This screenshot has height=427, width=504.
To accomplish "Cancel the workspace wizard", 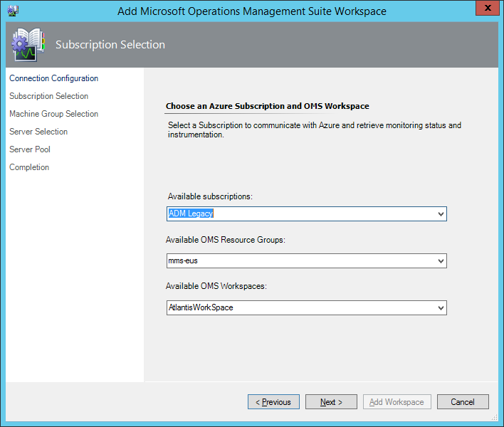I will click(x=463, y=402).
